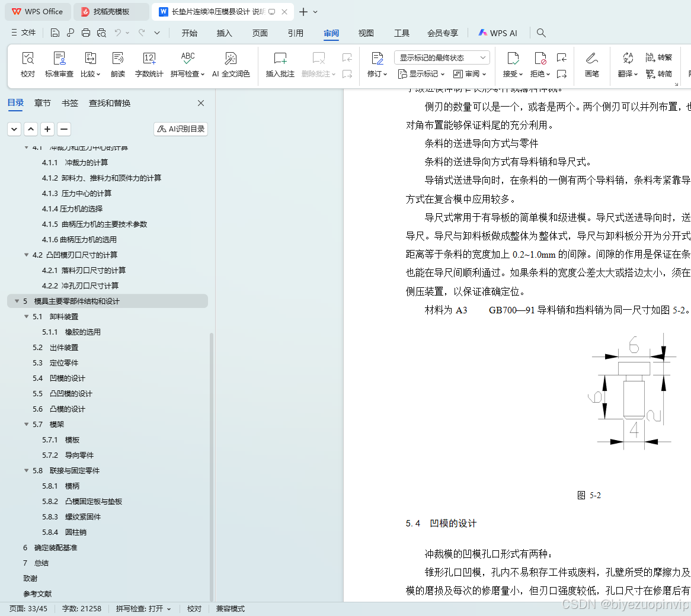
Task: Convert text with 简转繁 button
Action: point(659,57)
